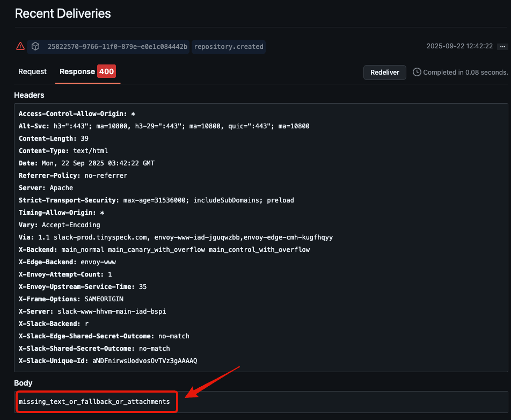Screen dimensions: 511x420
Task: Click the X-Slack-Backend: r line
Action: (x=54, y=324)
